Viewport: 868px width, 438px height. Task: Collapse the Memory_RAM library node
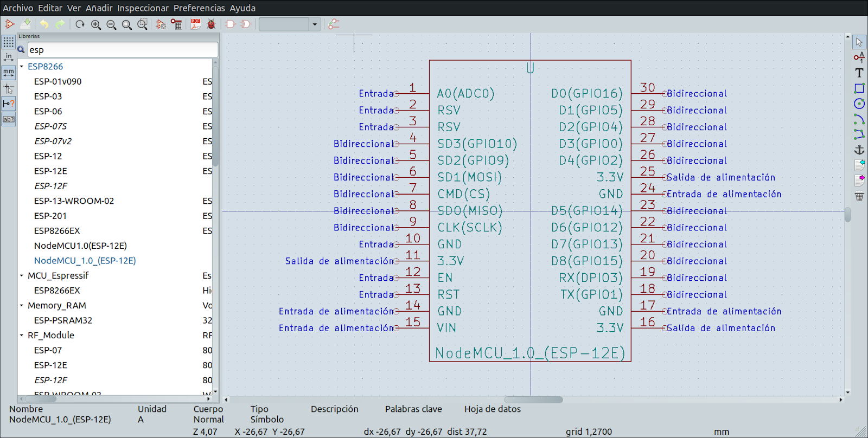(22, 306)
